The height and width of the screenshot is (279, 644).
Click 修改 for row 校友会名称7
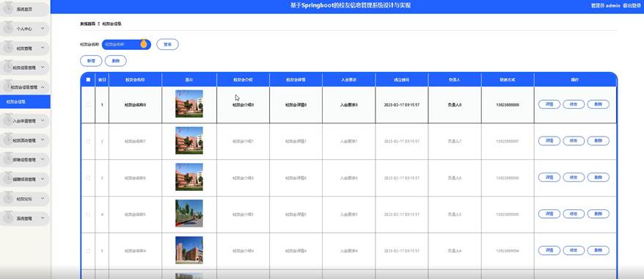(x=574, y=141)
